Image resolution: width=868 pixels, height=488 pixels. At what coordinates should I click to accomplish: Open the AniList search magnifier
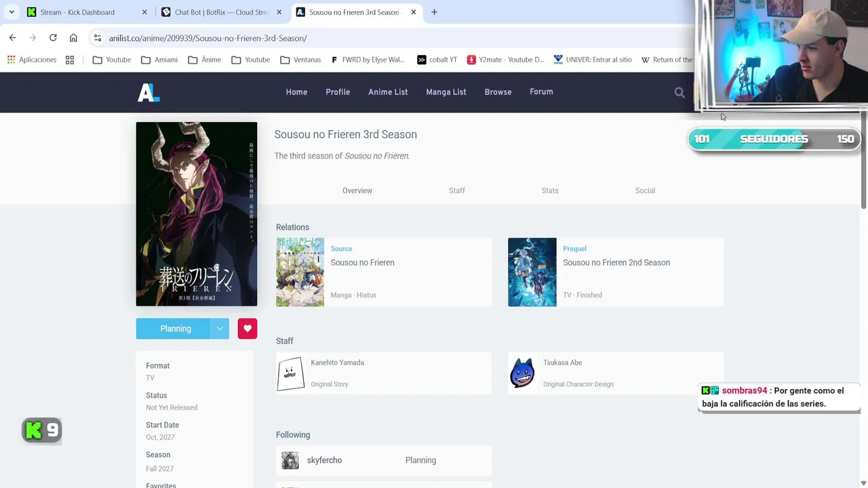tap(679, 92)
